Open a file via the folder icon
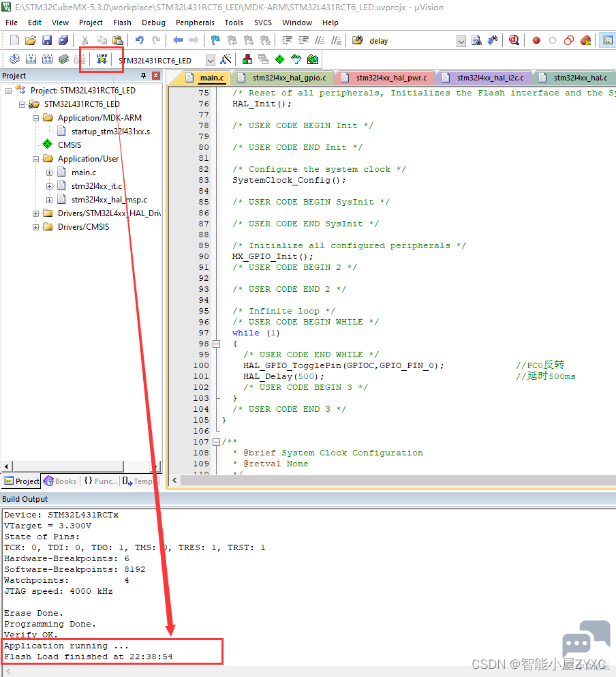The width and height of the screenshot is (616, 677). (30, 40)
